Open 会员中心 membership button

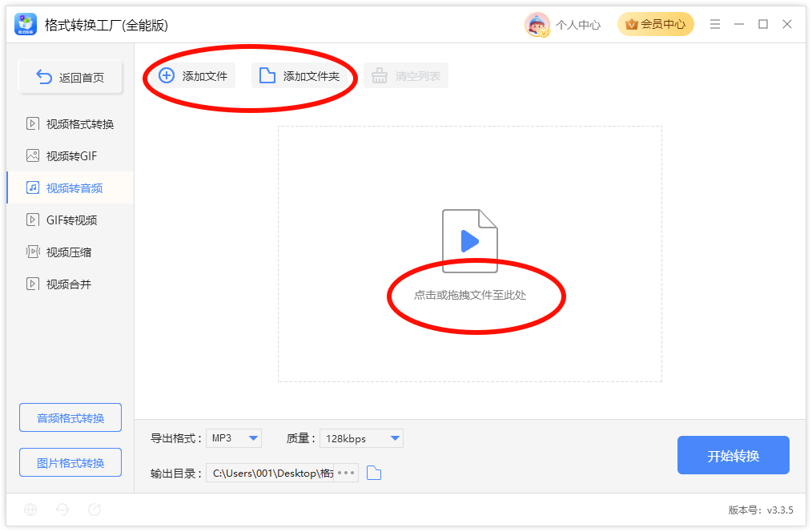[656, 24]
